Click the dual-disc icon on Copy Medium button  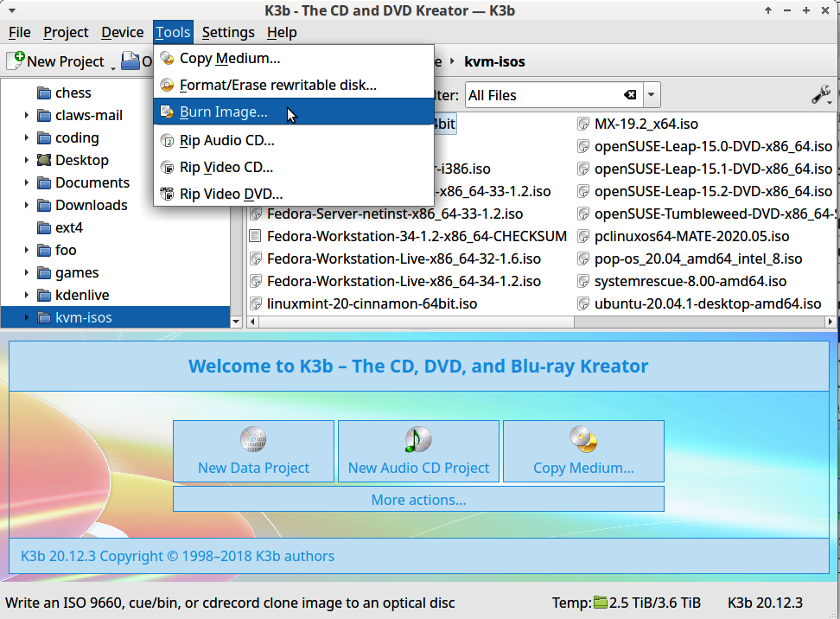583,438
